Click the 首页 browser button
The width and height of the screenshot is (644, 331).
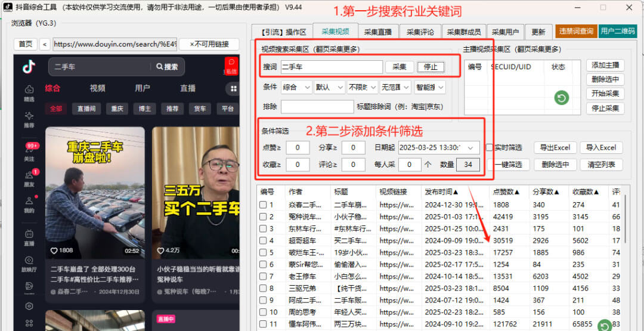pyautogui.click(x=26, y=44)
